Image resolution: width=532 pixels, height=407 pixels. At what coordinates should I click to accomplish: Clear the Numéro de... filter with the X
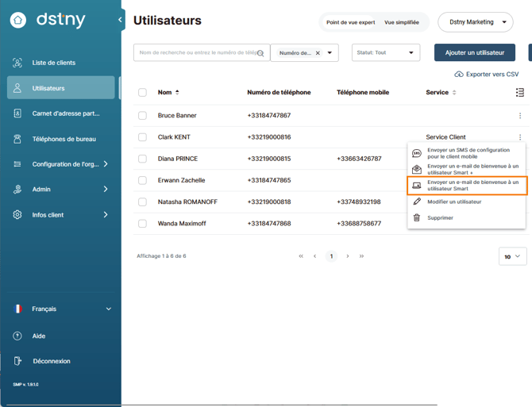[318, 53]
